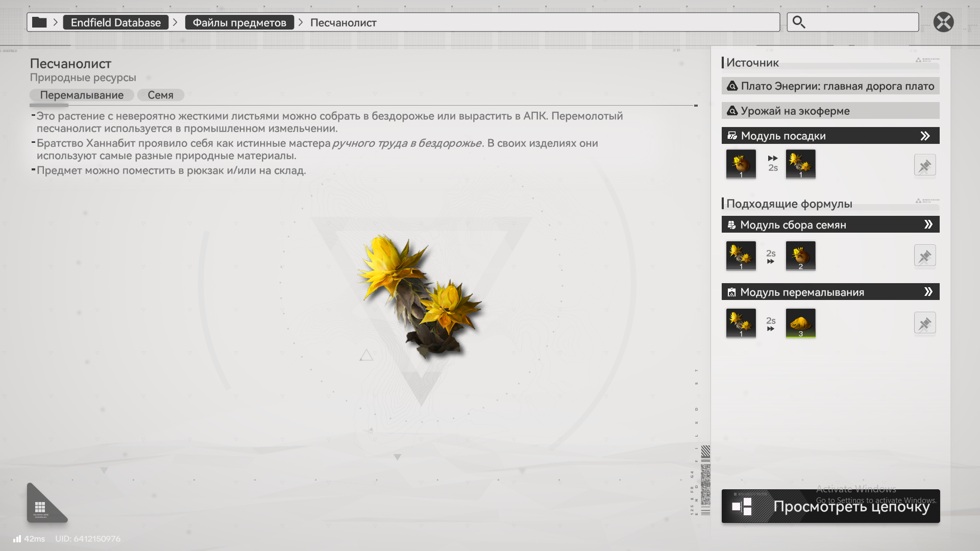980x551 pixels.
Task: Select the Семя tag tab
Action: point(160,95)
